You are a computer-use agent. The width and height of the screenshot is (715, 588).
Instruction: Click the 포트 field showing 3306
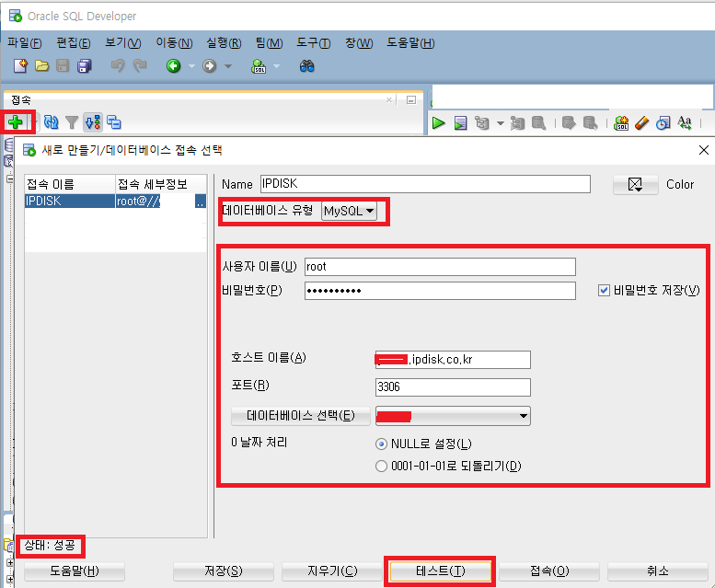pyautogui.click(x=453, y=387)
